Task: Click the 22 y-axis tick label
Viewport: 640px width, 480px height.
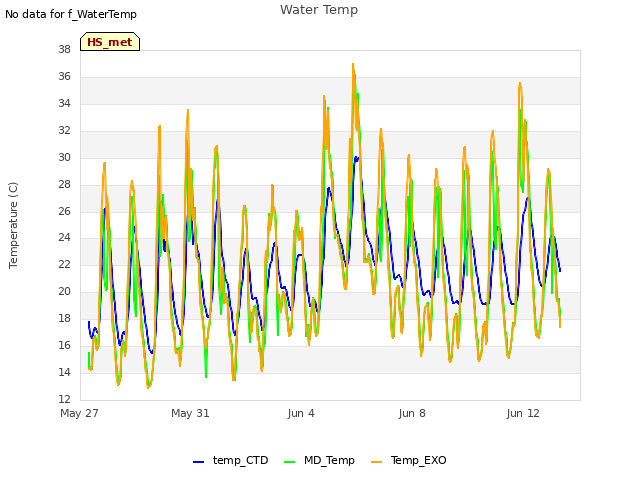Action: [x=64, y=264]
